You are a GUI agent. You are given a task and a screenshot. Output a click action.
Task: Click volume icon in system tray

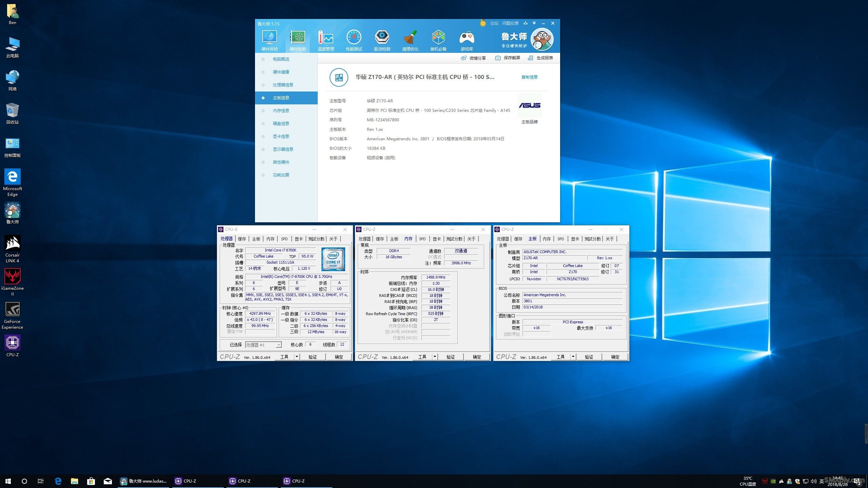point(813,481)
